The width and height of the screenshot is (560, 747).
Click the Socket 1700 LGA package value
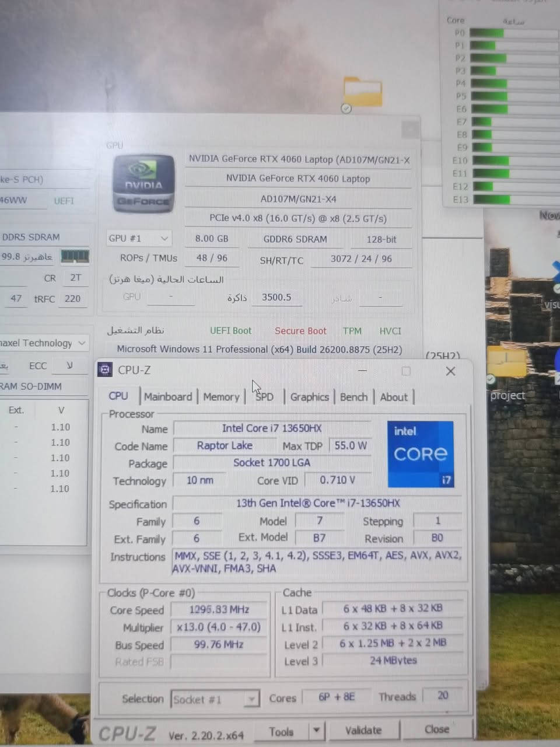coord(272,463)
